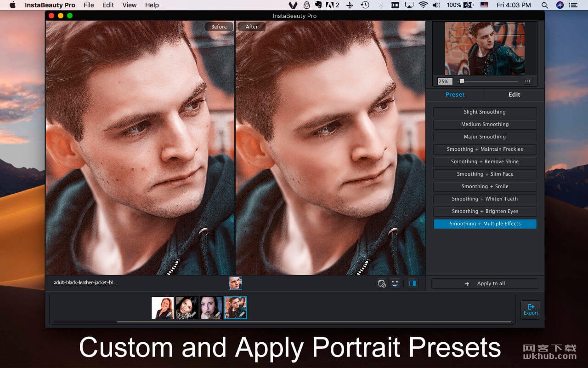Screen dimensions: 588x368
Task: Toggle the before/after split view icon
Action: [x=413, y=283]
